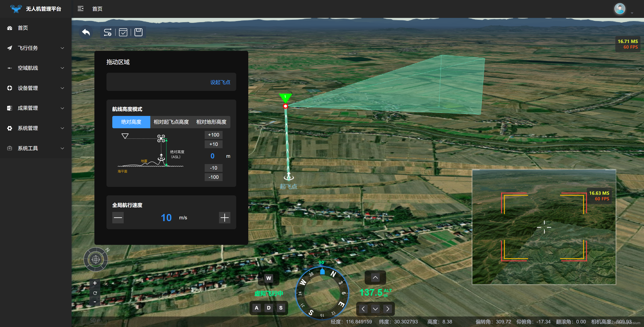Click the globe compass navigation icon

(96, 259)
